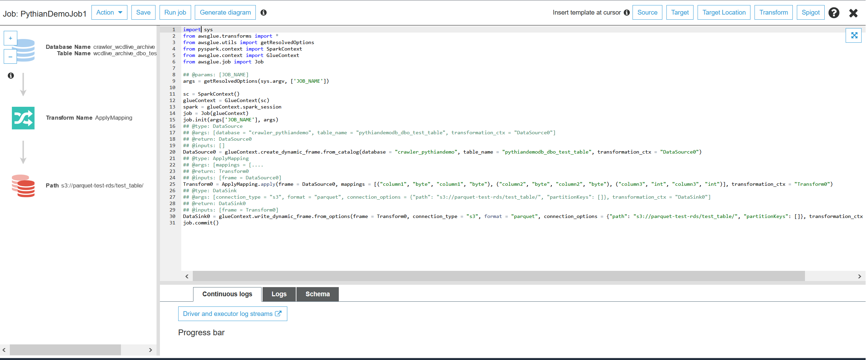This screenshot has width=868, height=360.
Task: Zoom out the diagram with minus button
Action: coord(11,57)
